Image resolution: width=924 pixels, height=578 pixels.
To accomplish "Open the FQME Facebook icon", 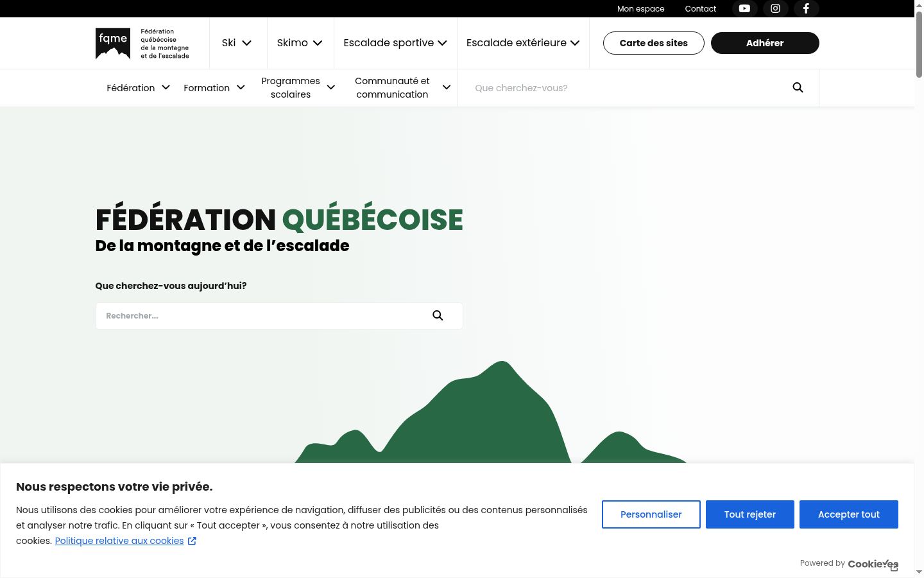I will [807, 8].
